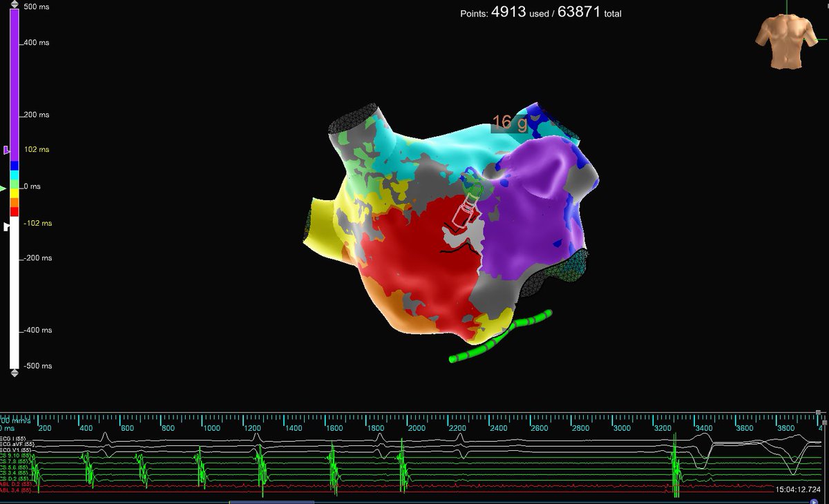
Task: Select the ABL 3,4 trace label
Action: click(17, 491)
